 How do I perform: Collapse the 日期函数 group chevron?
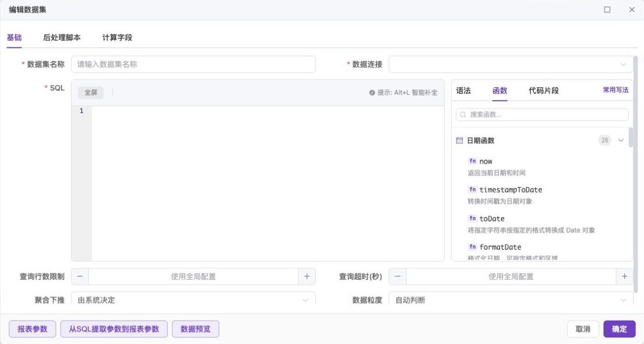click(x=621, y=141)
